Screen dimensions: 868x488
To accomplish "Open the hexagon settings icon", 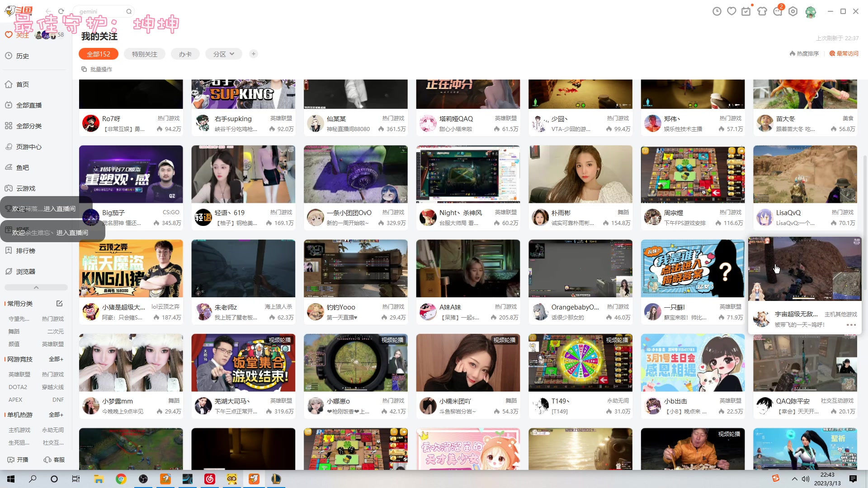I will (x=793, y=11).
